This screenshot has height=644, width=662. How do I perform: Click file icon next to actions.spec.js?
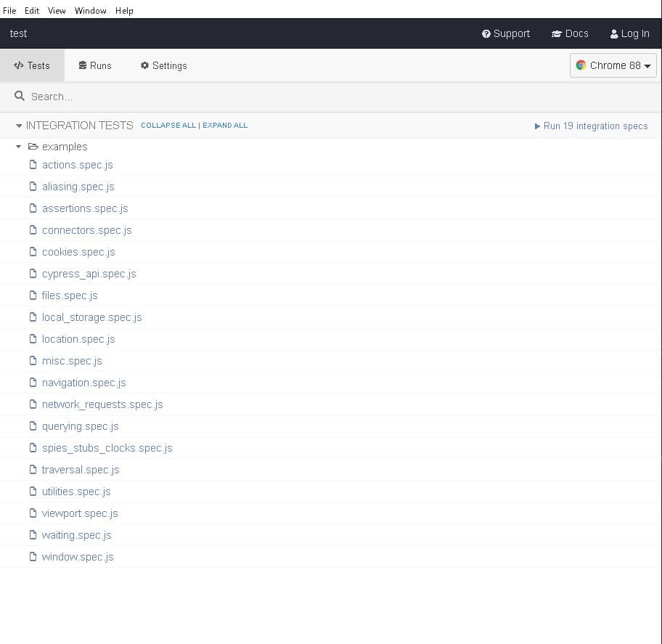[33, 165]
